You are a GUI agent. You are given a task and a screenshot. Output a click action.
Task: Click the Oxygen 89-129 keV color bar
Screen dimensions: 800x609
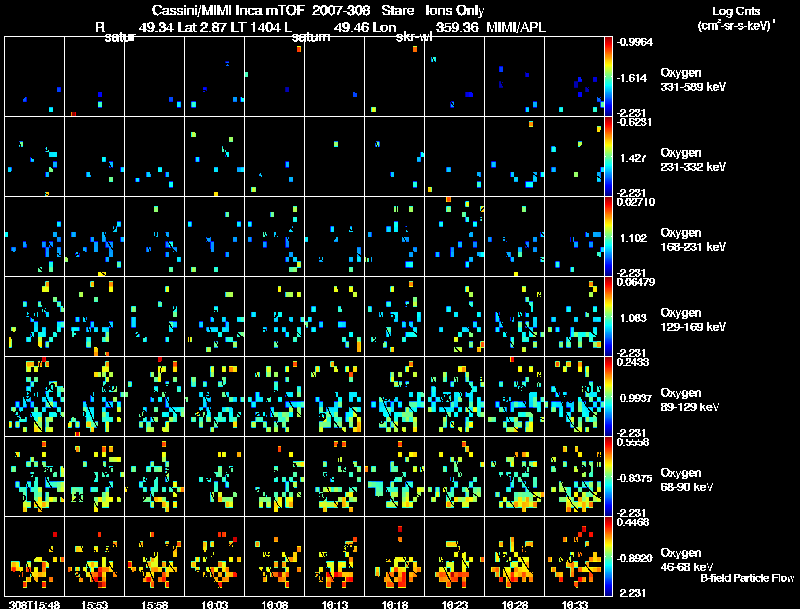608,397
